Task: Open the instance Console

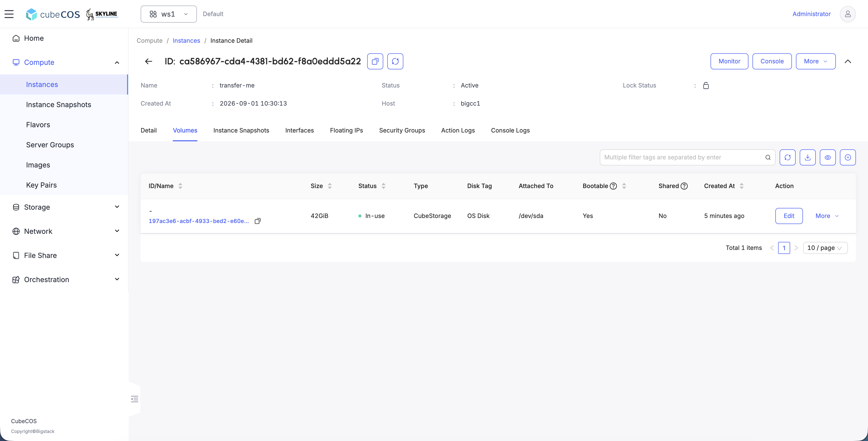Action: click(x=772, y=61)
